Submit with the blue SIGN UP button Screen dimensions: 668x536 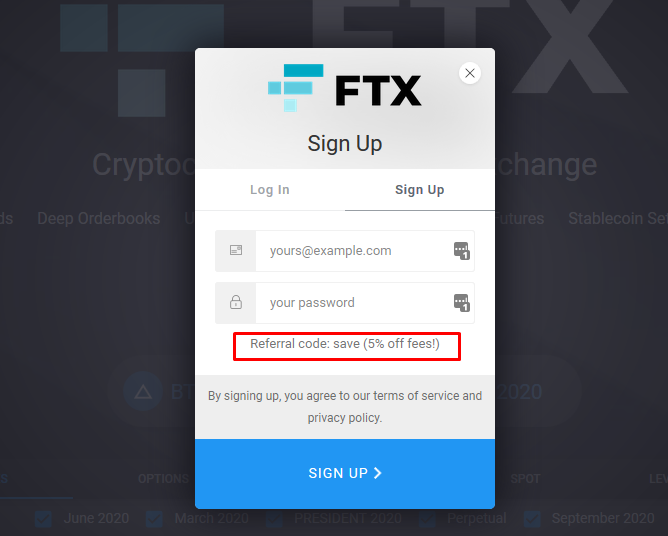coord(345,473)
